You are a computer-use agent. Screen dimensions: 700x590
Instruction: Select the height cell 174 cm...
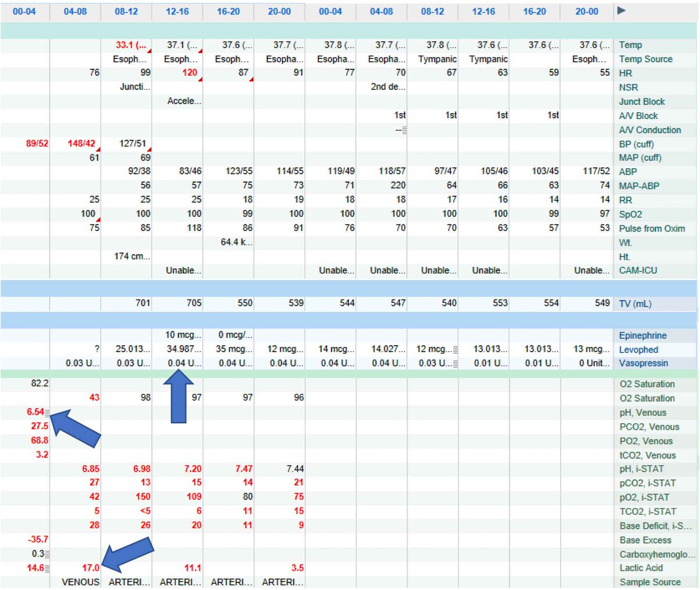click(x=132, y=257)
